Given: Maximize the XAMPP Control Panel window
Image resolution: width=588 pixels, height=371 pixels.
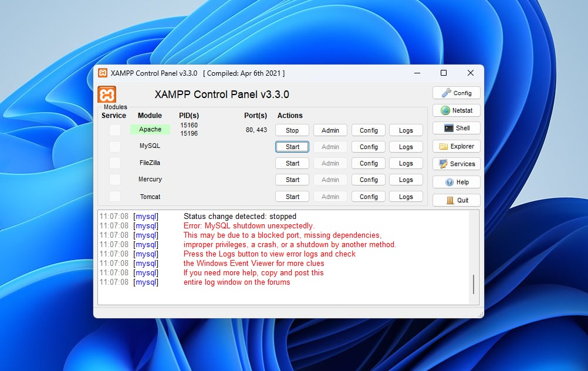Looking at the screenshot, I should [444, 73].
